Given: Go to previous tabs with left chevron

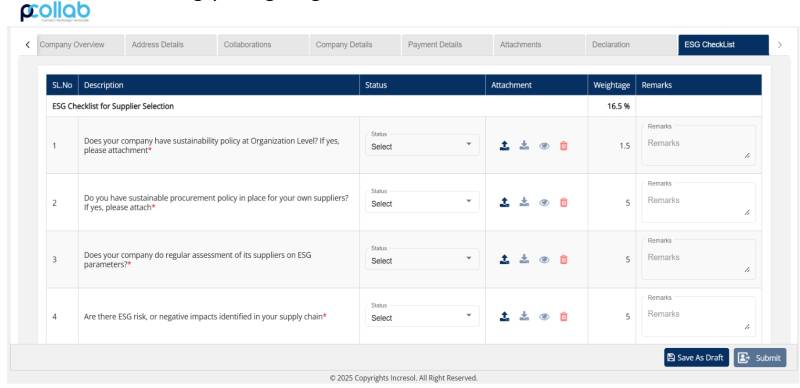Looking at the screenshot, I should tap(28, 45).
